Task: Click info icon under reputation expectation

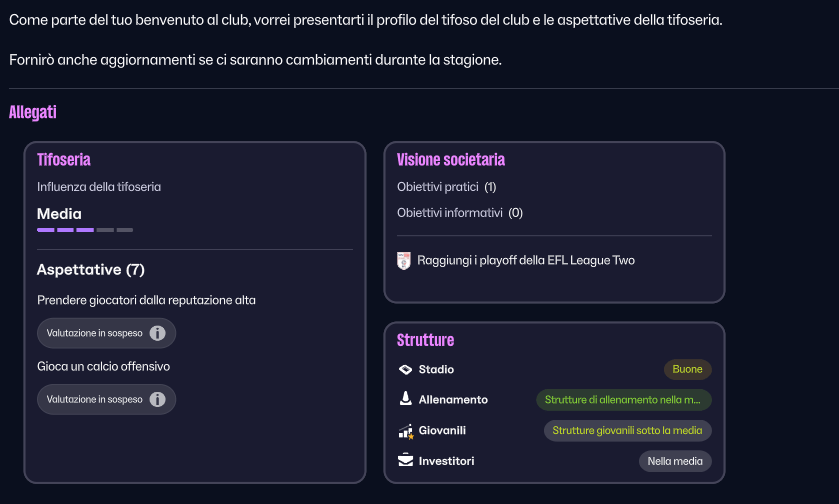Action: (157, 333)
